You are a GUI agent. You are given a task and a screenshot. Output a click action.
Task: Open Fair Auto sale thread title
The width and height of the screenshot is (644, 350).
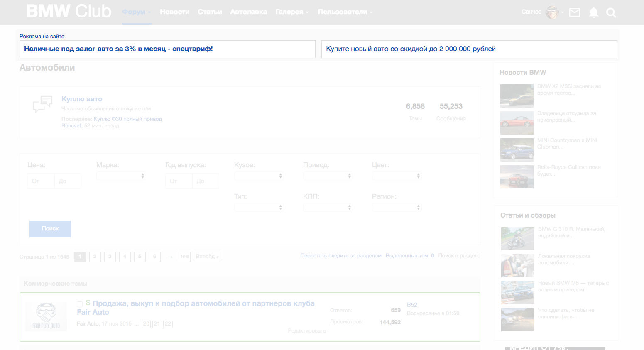click(196, 308)
